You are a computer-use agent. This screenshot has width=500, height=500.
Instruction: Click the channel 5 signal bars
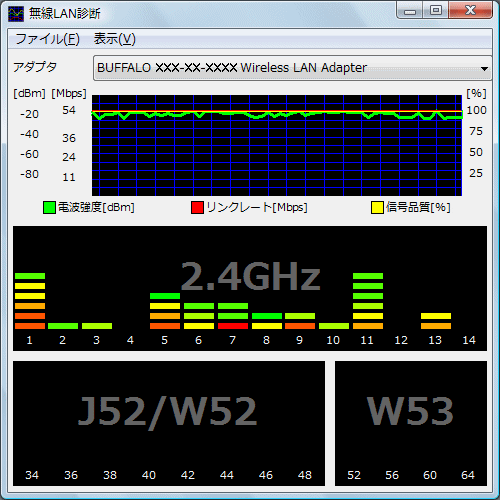click(165, 311)
